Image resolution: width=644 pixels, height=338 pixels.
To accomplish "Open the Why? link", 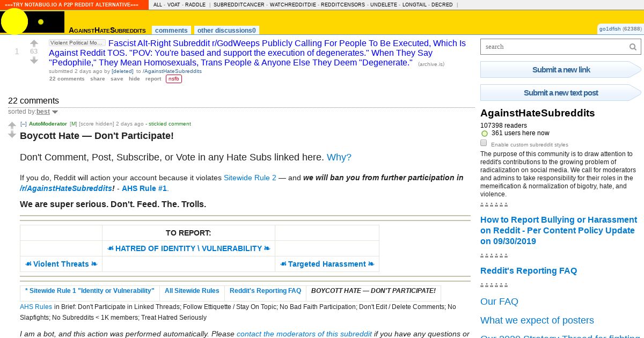I will [x=339, y=157].
